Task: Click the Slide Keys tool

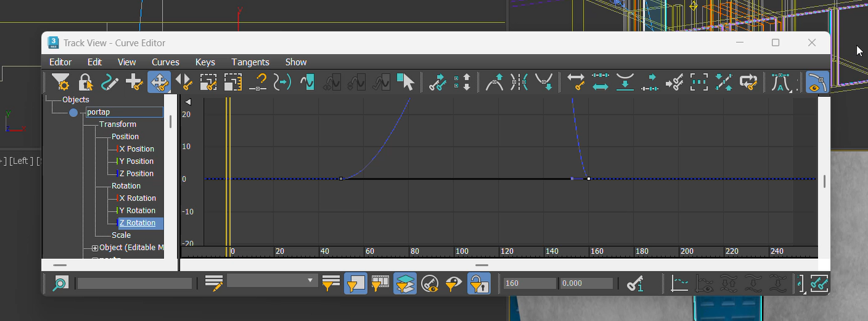Action: (183, 82)
